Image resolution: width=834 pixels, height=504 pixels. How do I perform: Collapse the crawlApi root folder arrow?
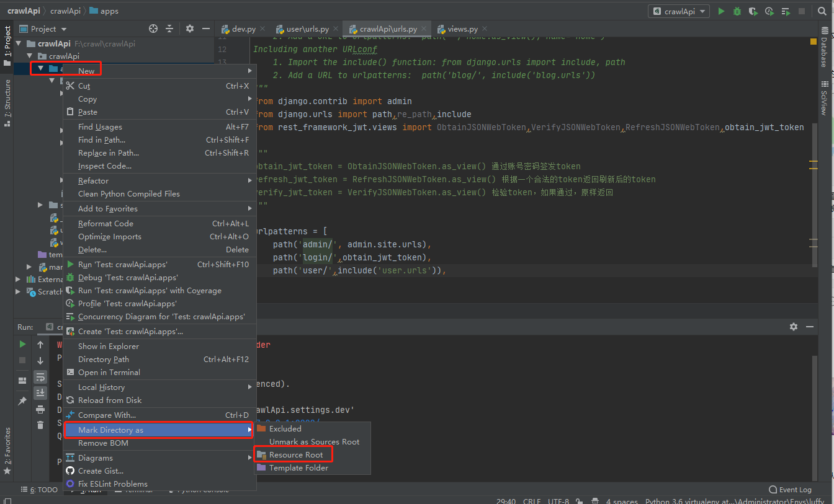point(18,43)
